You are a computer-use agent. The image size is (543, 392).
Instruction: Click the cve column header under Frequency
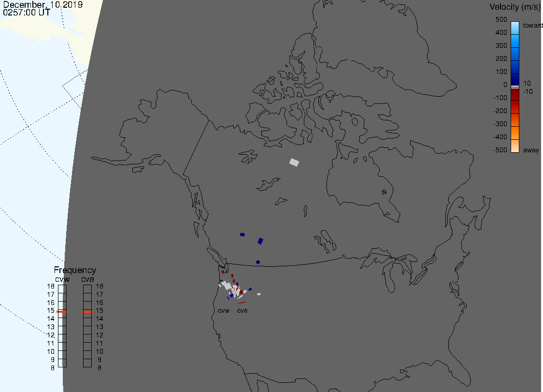pos(87,279)
